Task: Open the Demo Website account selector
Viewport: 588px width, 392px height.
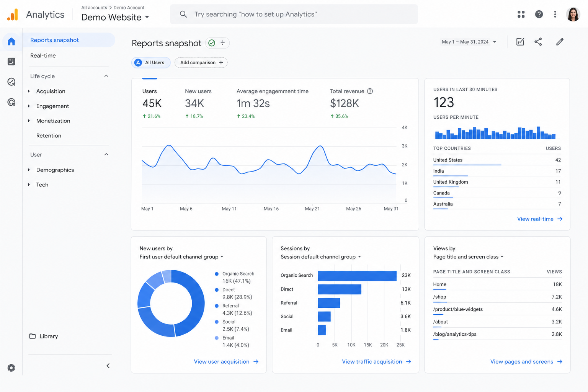Action: coord(115,17)
